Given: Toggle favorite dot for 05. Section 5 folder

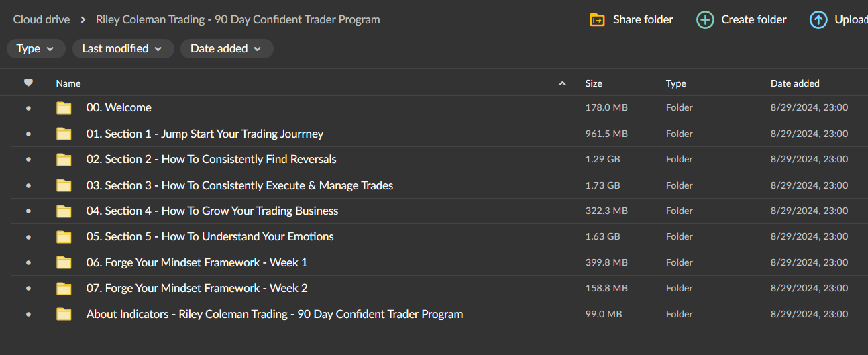Looking at the screenshot, I should (x=28, y=237).
